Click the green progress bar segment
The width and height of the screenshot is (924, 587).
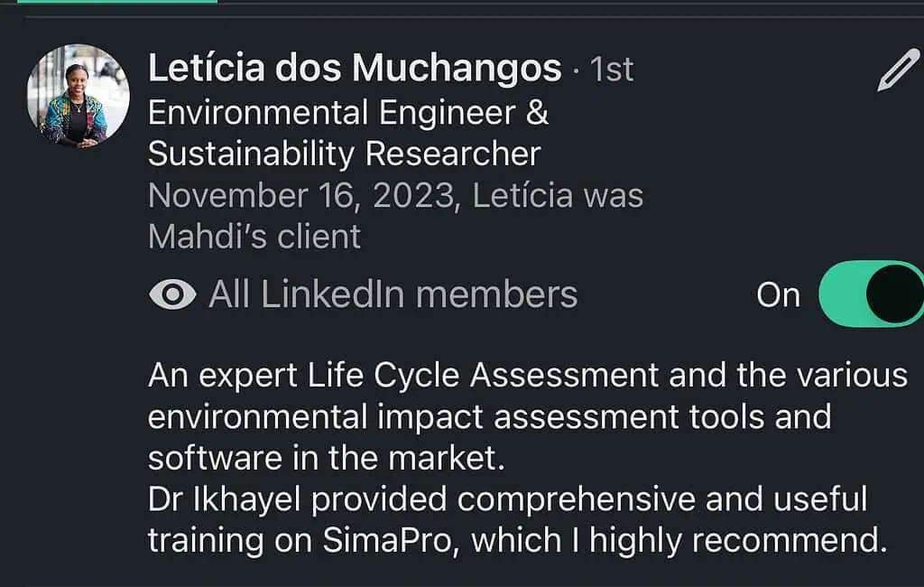point(117,1)
